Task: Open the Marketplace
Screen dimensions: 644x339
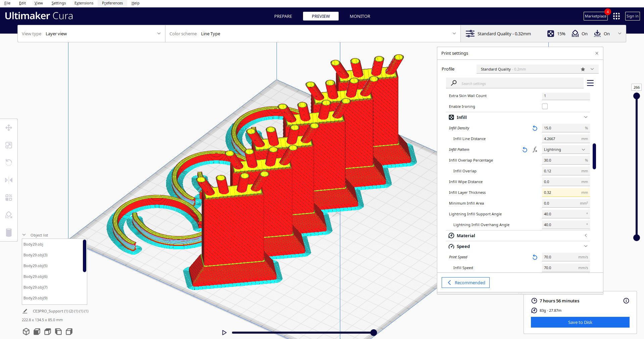Action: click(596, 16)
